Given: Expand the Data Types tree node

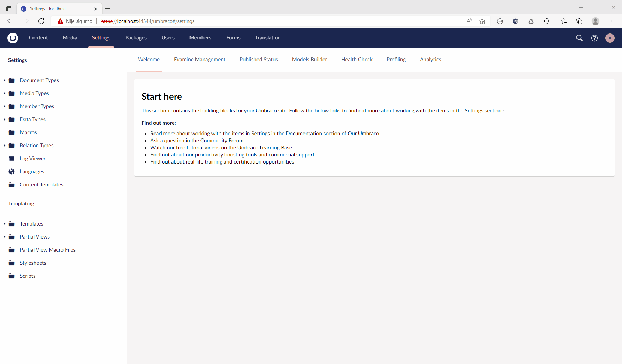Looking at the screenshot, I should [4, 119].
